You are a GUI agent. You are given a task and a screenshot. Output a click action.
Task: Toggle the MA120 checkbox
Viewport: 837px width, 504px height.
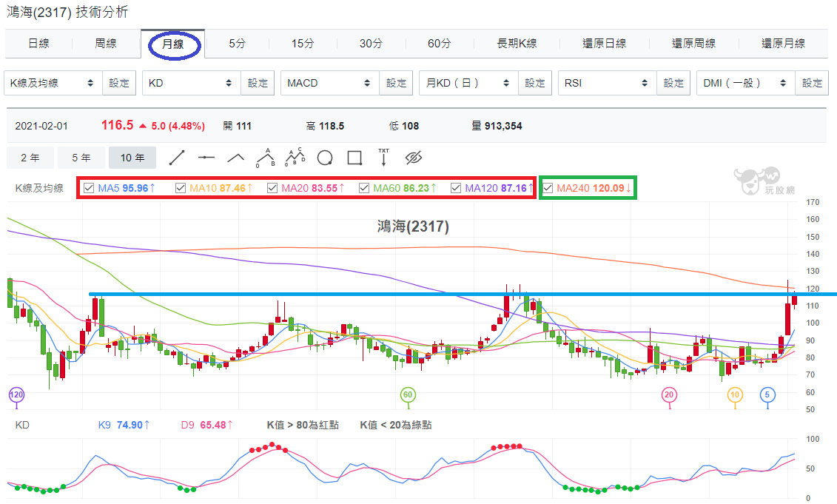456,188
